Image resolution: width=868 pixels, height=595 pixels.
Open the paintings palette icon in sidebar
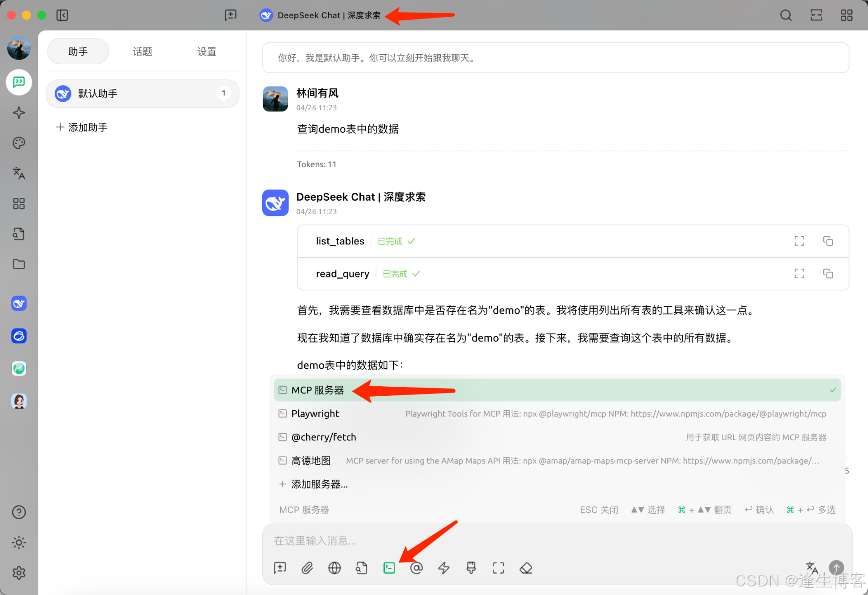click(x=19, y=143)
